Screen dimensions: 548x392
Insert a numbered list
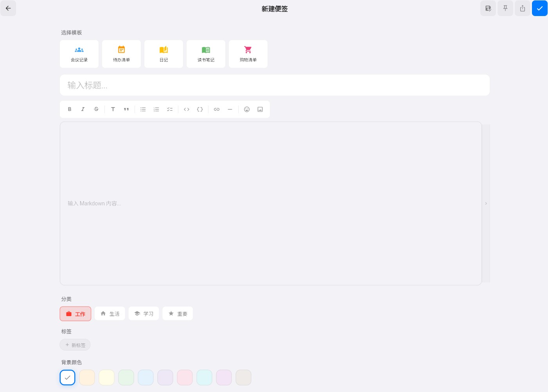[x=156, y=109]
